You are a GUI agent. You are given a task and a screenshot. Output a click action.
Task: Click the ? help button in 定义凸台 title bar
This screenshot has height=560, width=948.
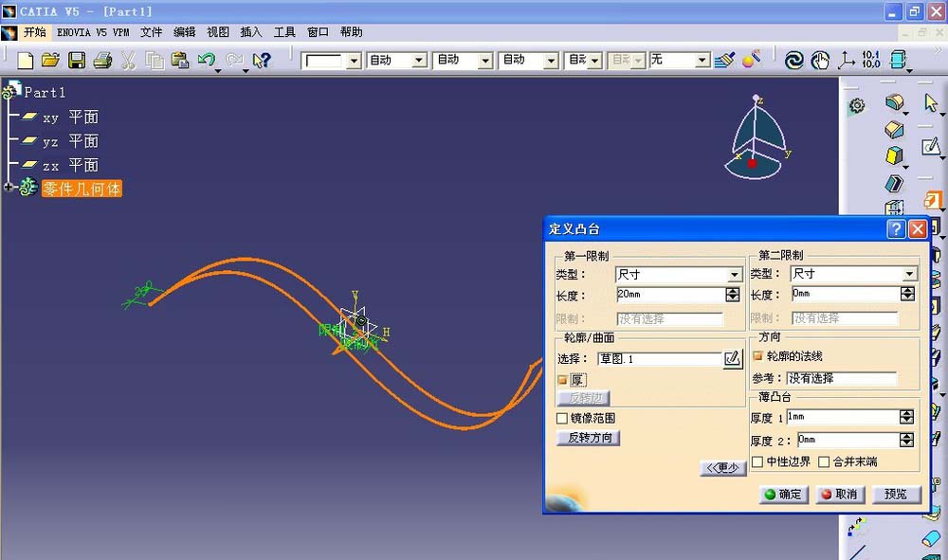(x=896, y=229)
